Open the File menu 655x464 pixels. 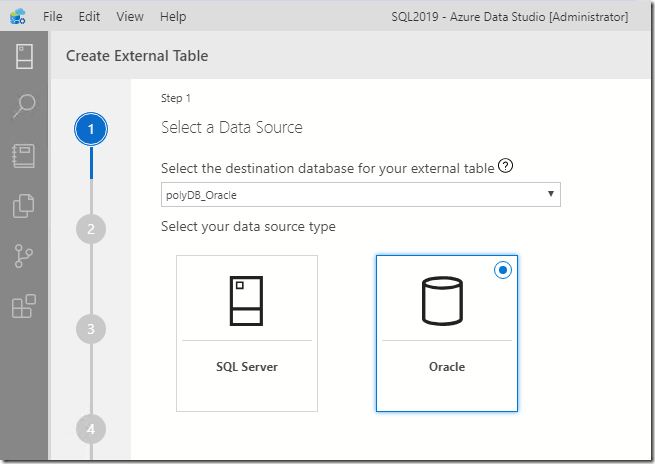tap(53, 17)
